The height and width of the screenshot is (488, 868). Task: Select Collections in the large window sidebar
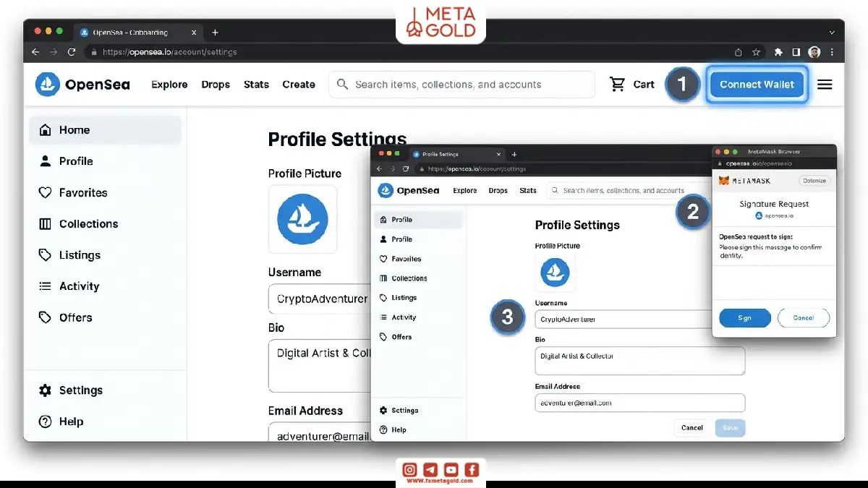pos(106,224)
